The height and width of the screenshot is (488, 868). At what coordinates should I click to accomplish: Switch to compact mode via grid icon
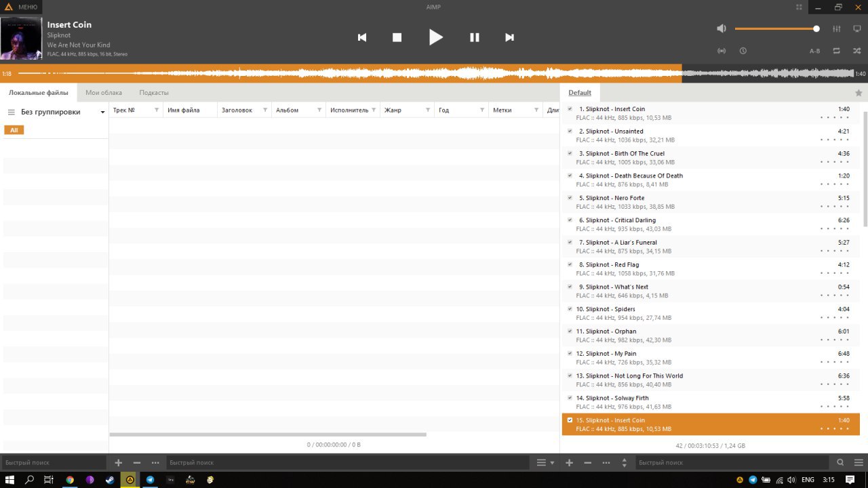pos(800,7)
